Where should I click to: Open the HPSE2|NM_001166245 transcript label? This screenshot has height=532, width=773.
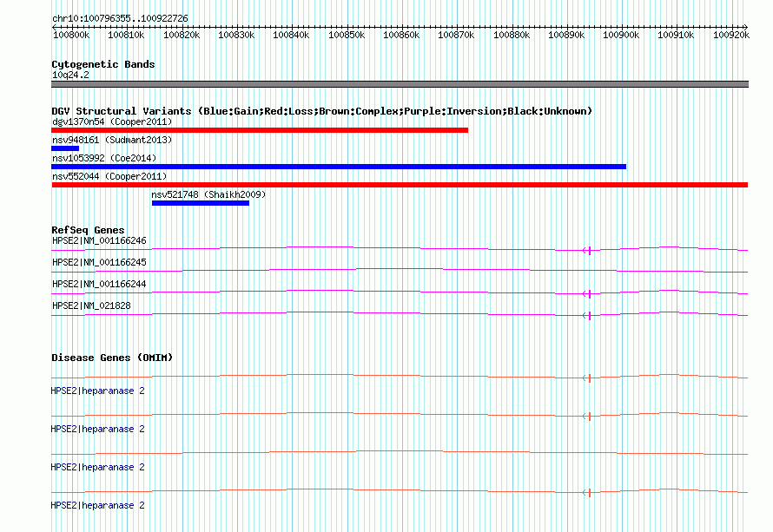[99, 263]
